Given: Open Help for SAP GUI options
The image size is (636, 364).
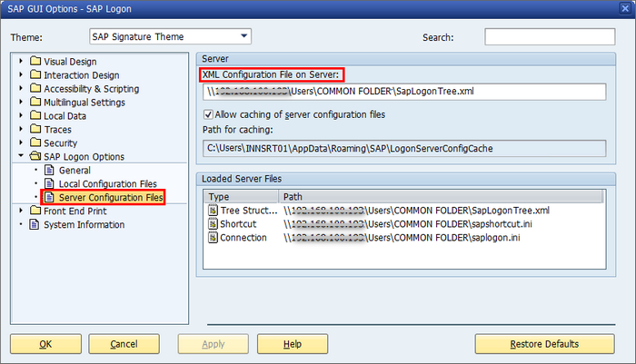Looking at the screenshot, I should 293,344.
